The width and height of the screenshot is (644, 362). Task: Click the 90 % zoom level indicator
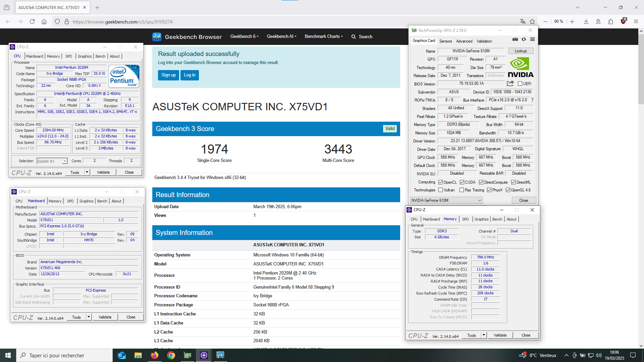pyautogui.click(x=558, y=21)
